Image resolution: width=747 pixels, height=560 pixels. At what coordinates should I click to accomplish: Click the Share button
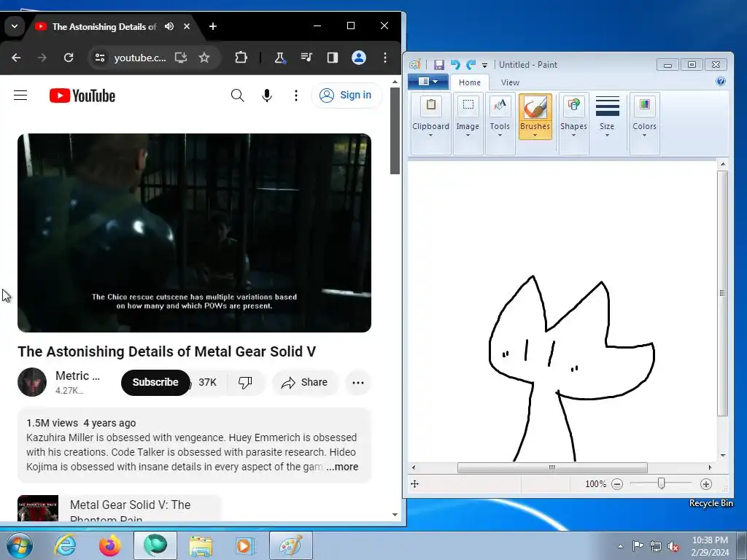(304, 382)
